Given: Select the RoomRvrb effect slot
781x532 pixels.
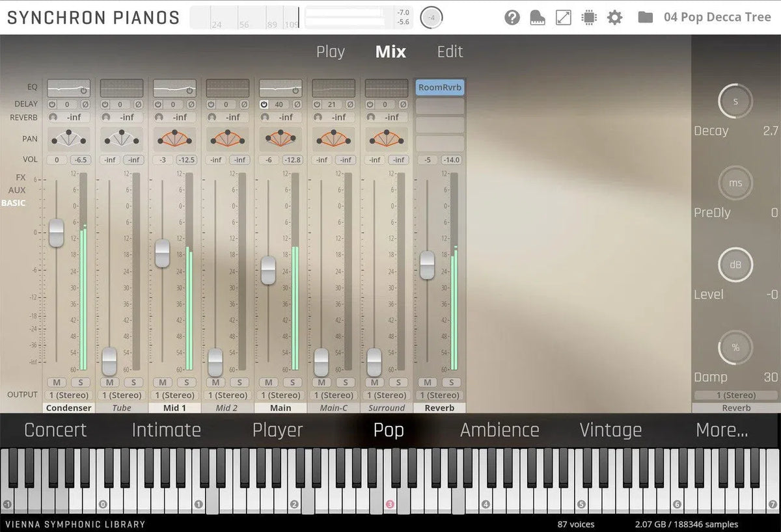Looking at the screenshot, I should click(440, 88).
